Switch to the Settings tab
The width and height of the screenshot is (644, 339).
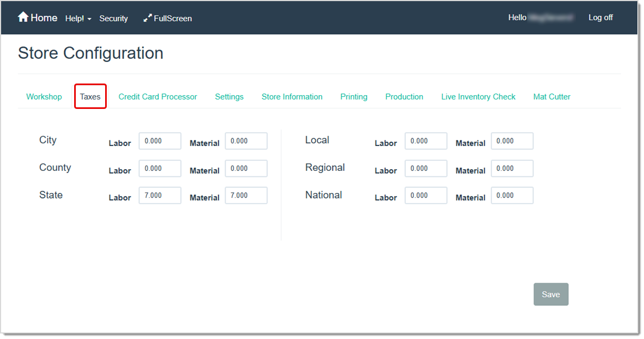[x=229, y=96]
